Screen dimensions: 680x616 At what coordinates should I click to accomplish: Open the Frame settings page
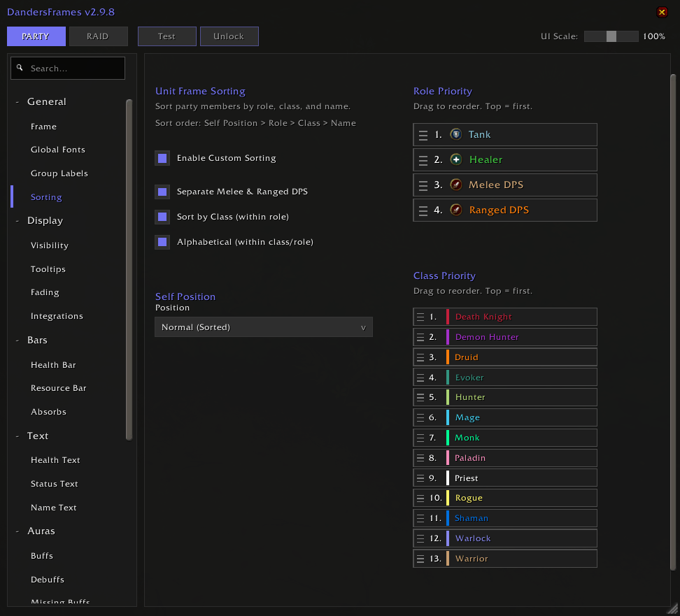[44, 127]
